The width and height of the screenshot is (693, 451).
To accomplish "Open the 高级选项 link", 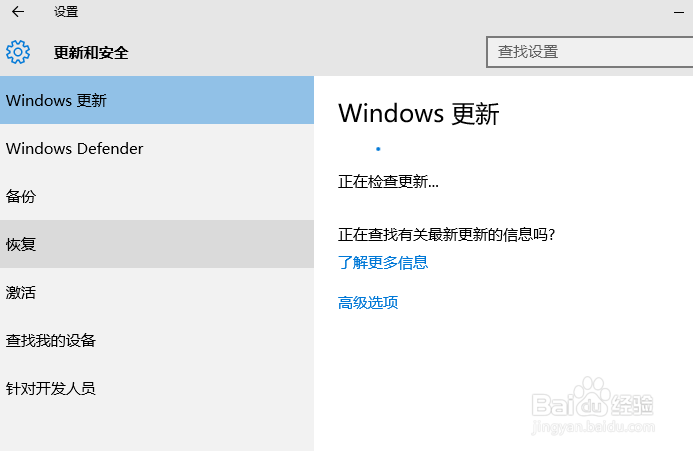I will pyautogui.click(x=368, y=303).
